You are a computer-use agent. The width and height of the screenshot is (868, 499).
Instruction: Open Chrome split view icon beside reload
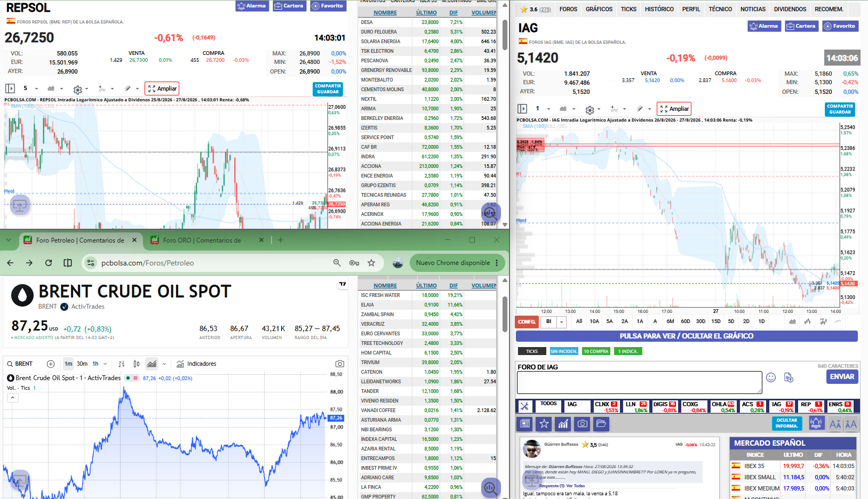click(x=68, y=263)
